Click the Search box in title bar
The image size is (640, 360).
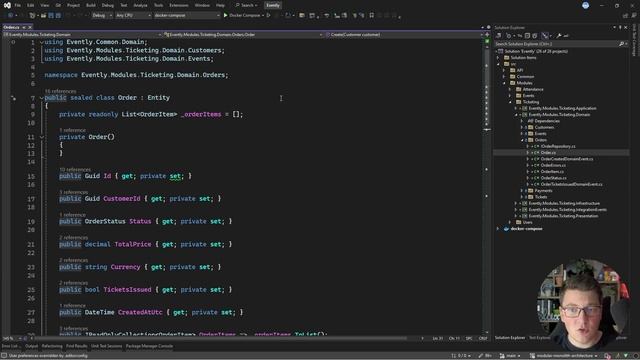point(246,5)
